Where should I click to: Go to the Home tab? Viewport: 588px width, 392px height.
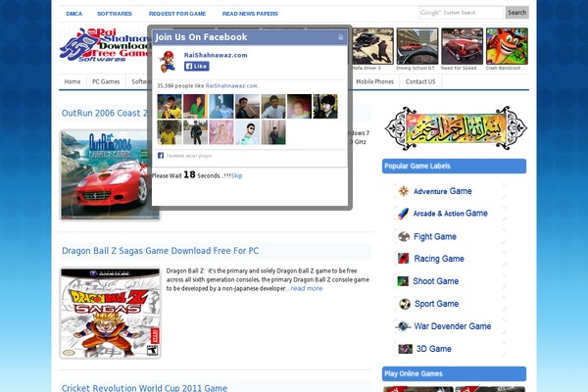[x=73, y=81]
